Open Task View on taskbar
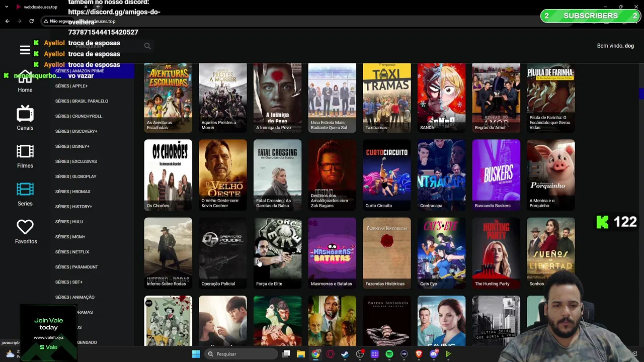 click(x=286, y=354)
